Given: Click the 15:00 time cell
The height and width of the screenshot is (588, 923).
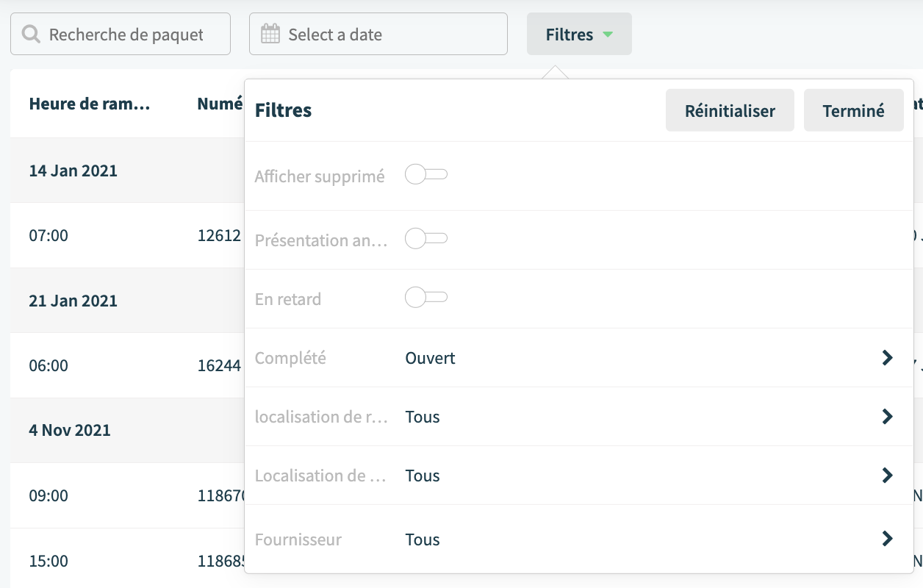Looking at the screenshot, I should pos(49,561).
